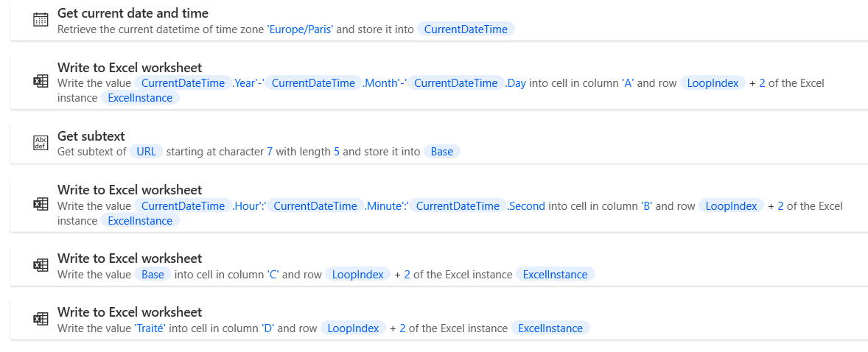Viewport: 868px width, 352px height.
Task: Click the LoopIndex variable in the column 'C' action
Action: (x=358, y=275)
